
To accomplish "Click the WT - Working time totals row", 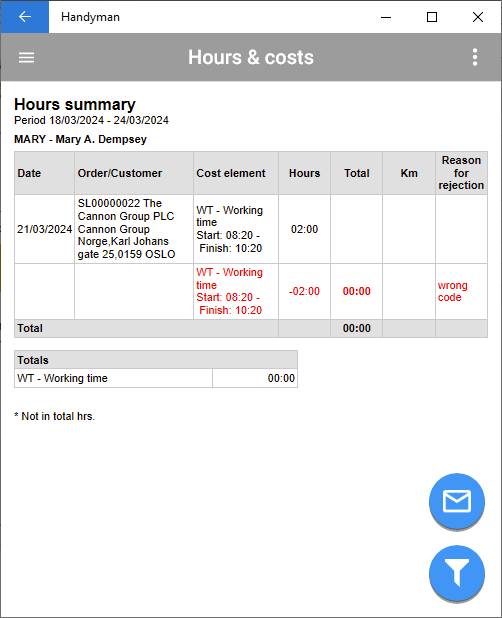I will pyautogui.click(x=156, y=378).
